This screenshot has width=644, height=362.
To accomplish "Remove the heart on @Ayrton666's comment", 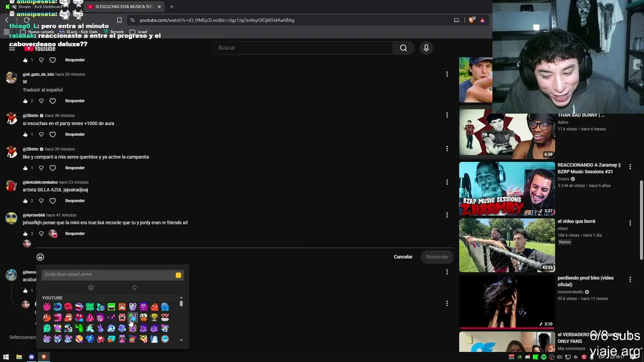I will point(53,234).
